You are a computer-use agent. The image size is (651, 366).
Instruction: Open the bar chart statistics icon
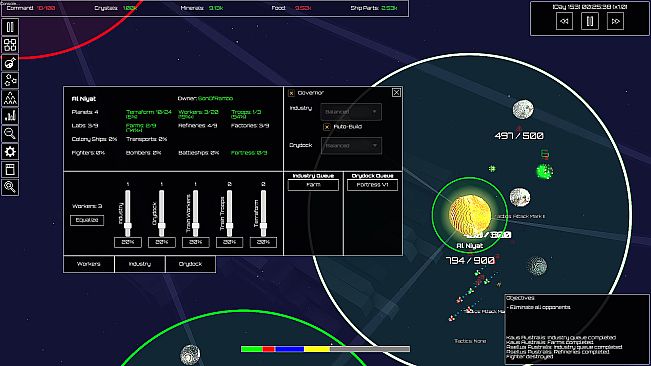10,116
